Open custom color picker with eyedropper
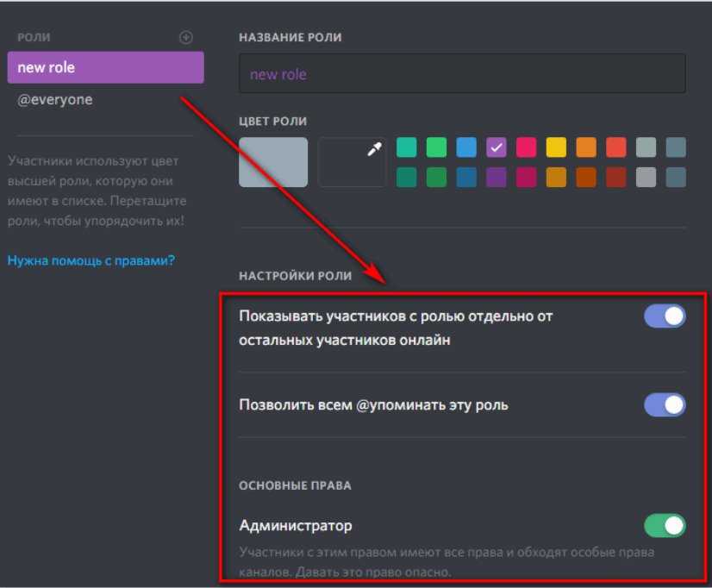Image resolution: width=712 pixels, height=588 pixels. 352,162
